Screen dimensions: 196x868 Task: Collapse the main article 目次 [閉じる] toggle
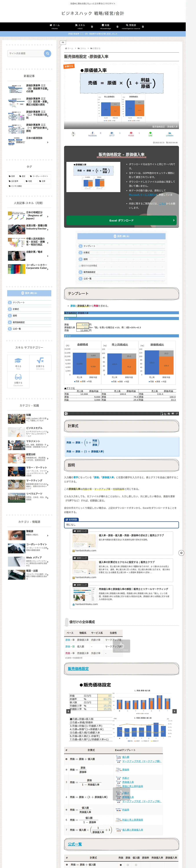[121, 236]
